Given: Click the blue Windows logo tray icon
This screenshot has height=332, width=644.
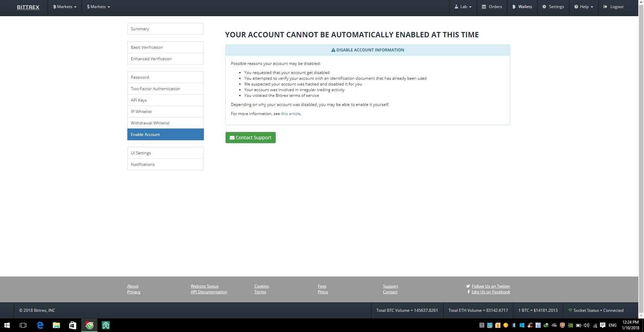Looking at the screenshot, I should pos(522,325).
